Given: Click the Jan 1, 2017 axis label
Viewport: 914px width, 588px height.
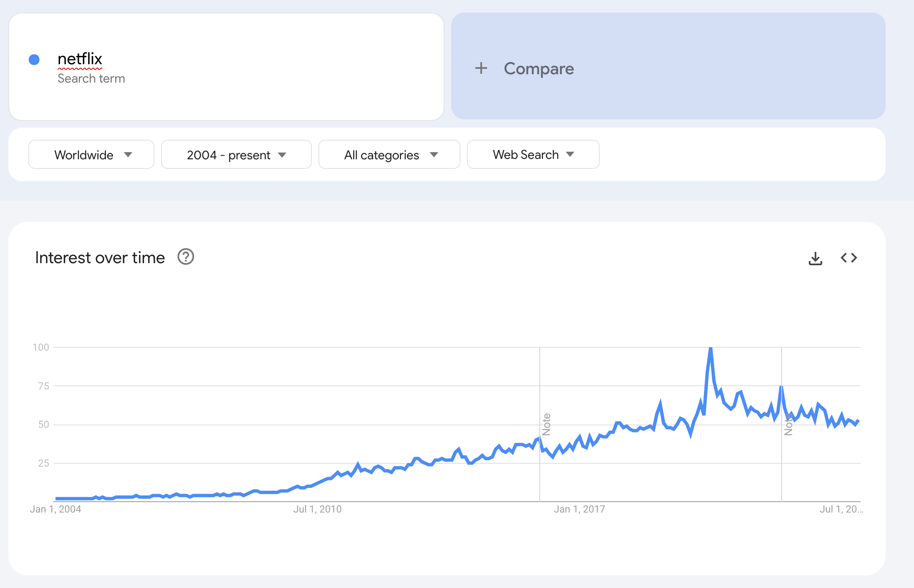Looking at the screenshot, I should [579, 509].
